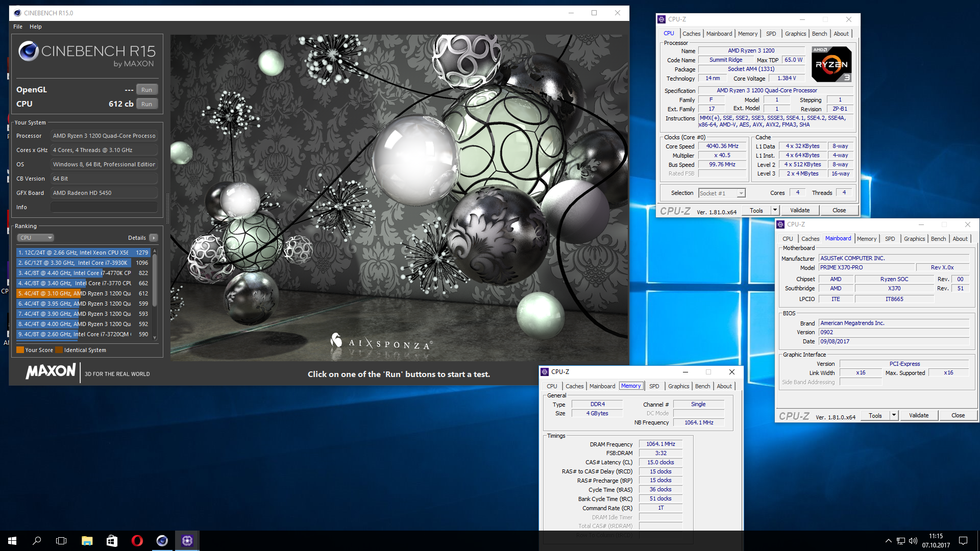Click Close button in Mainboard CPU-Z window
This screenshot has height=551, width=980.
[x=958, y=415]
